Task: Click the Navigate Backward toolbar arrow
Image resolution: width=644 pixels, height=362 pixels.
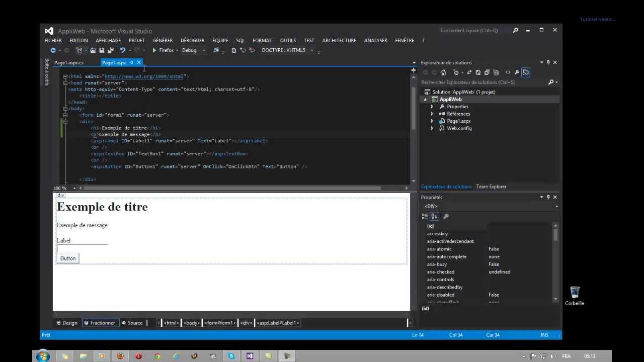Action: click(x=53, y=50)
